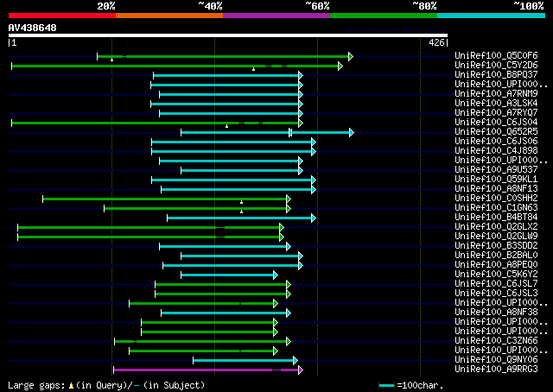Screen dimensions: 553x392
Task: Click the yellow gap marker under C5Y2D6 alignment
Action: pos(253,69)
